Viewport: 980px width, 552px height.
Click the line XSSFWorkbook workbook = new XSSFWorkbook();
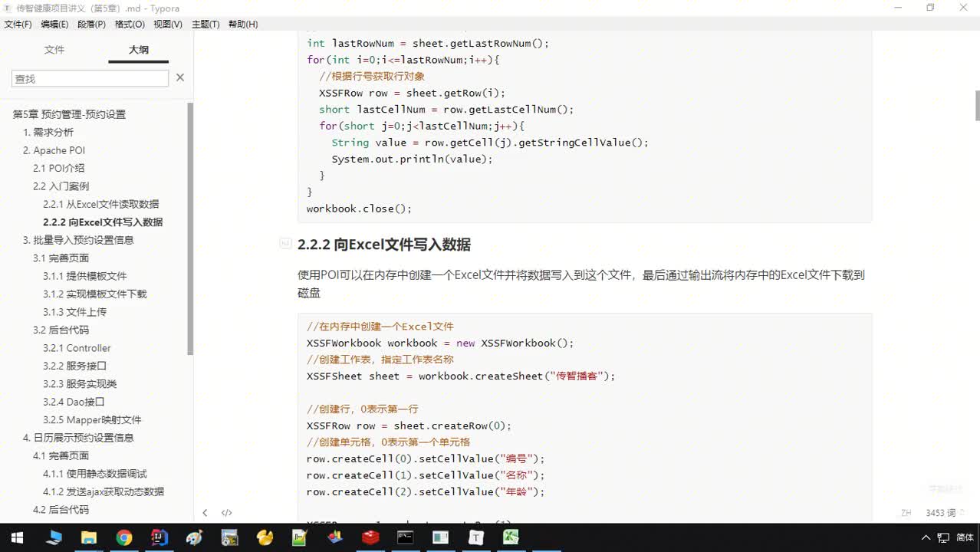coord(440,343)
